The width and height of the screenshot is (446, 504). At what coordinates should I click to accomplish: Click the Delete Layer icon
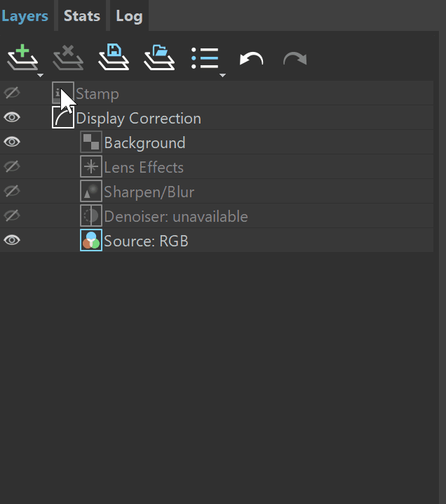[x=68, y=58]
